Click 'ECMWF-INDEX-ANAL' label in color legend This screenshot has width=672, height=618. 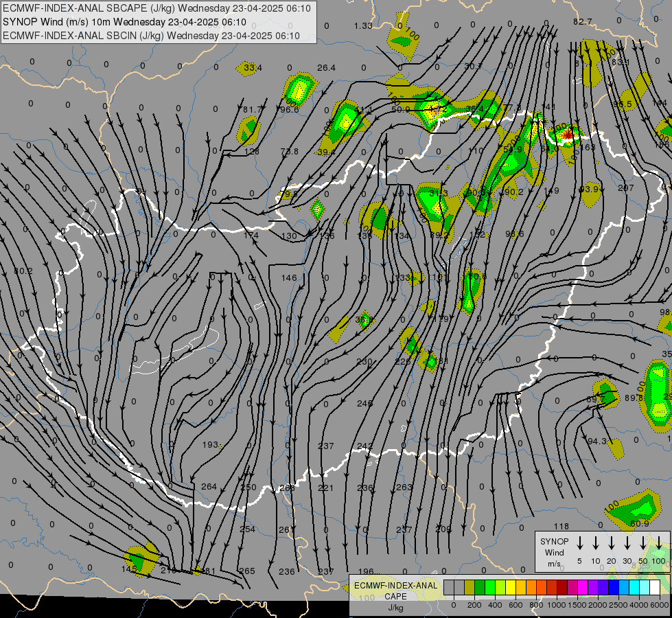point(395,586)
